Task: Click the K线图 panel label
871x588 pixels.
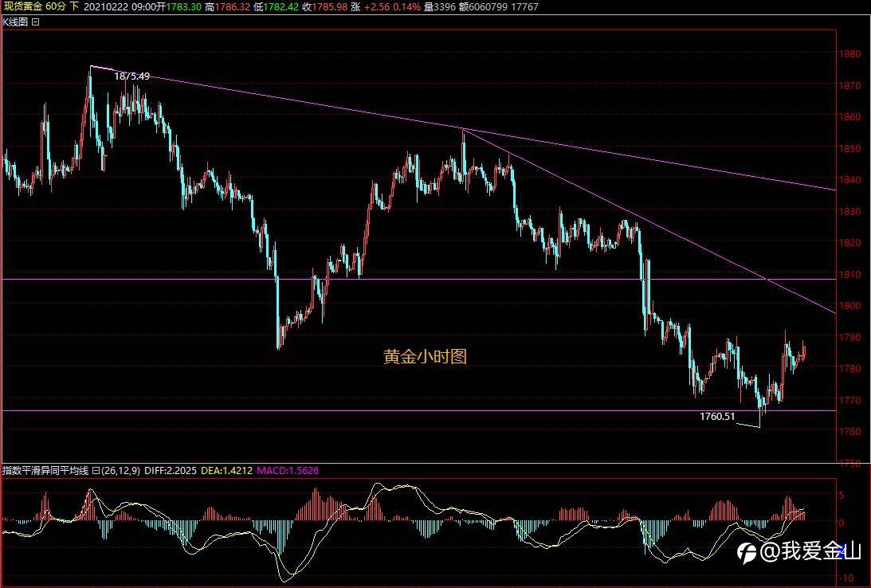Action: tap(16, 22)
